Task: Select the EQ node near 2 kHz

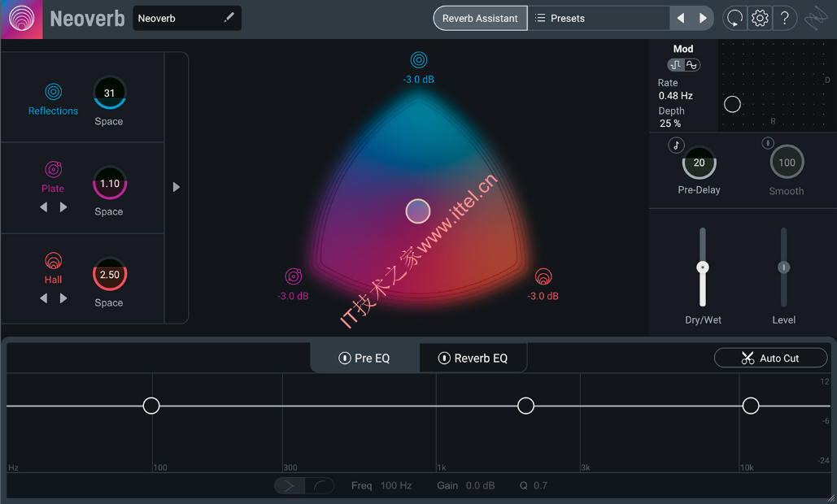Action: pos(525,406)
